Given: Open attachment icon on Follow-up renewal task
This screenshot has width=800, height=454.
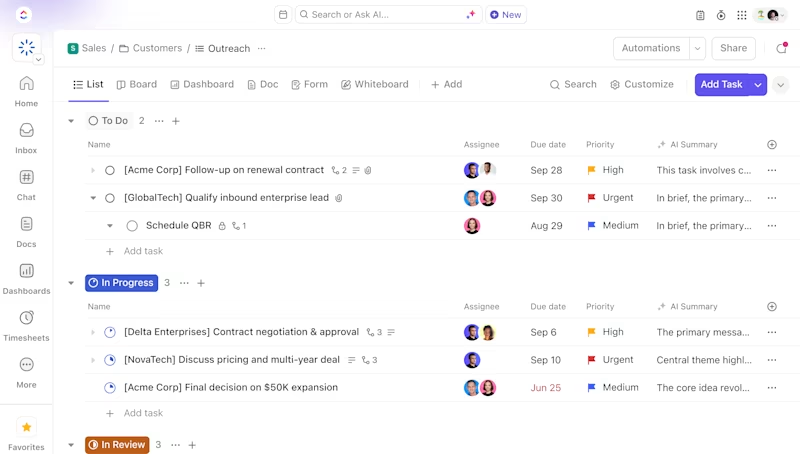Looking at the screenshot, I should point(368,170).
